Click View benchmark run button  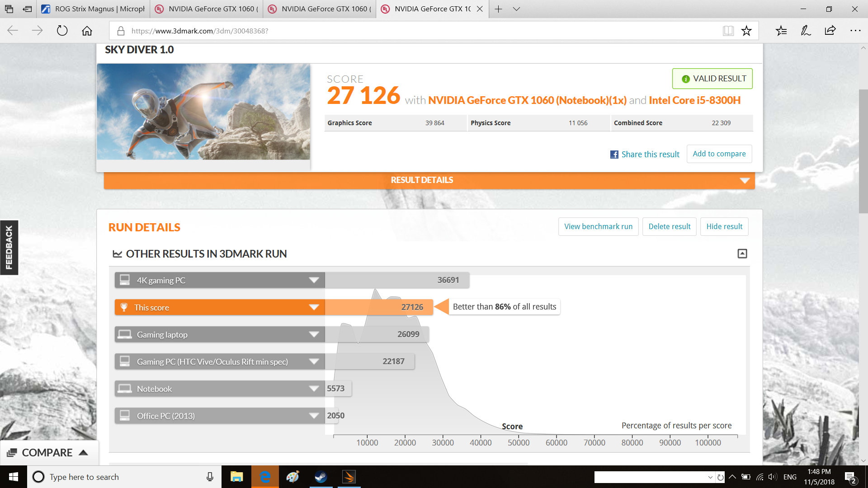pyautogui.click(x=598, y=226)
